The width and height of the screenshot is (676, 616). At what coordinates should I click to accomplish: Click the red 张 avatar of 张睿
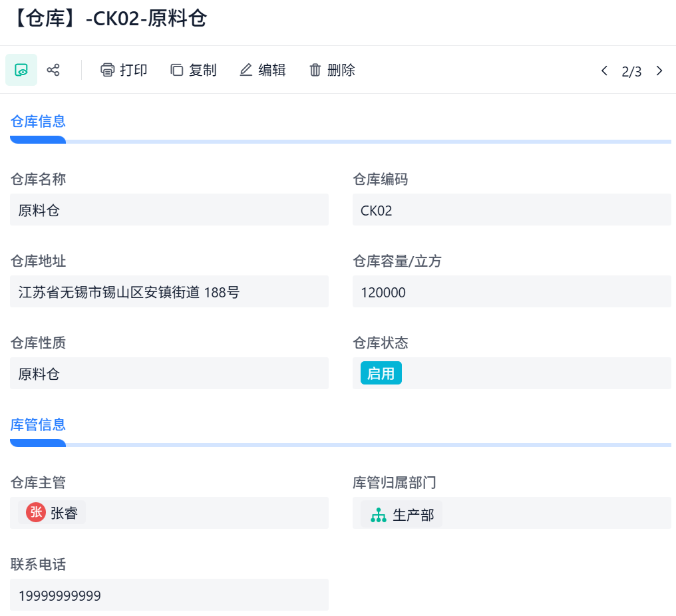pos(35,513)
